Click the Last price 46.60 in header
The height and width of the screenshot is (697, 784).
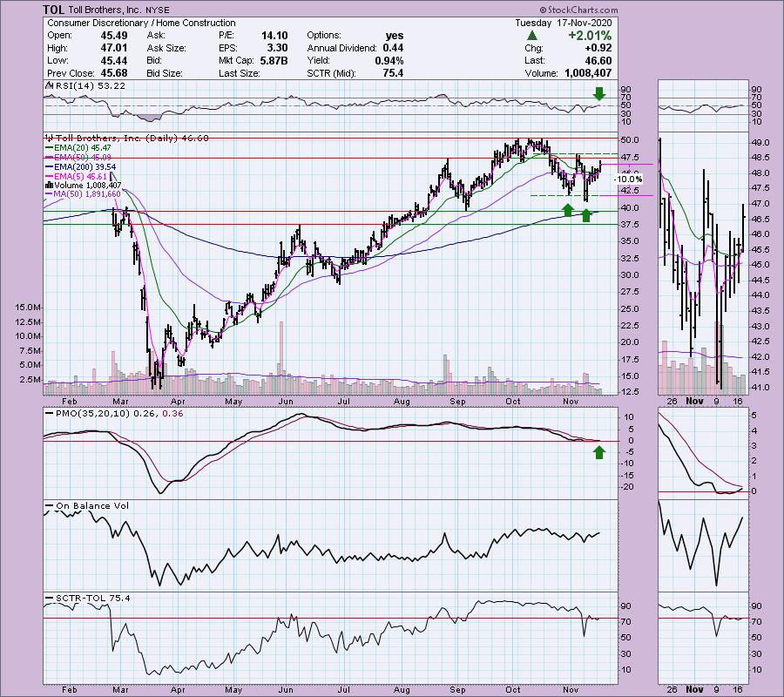point(598,60)
